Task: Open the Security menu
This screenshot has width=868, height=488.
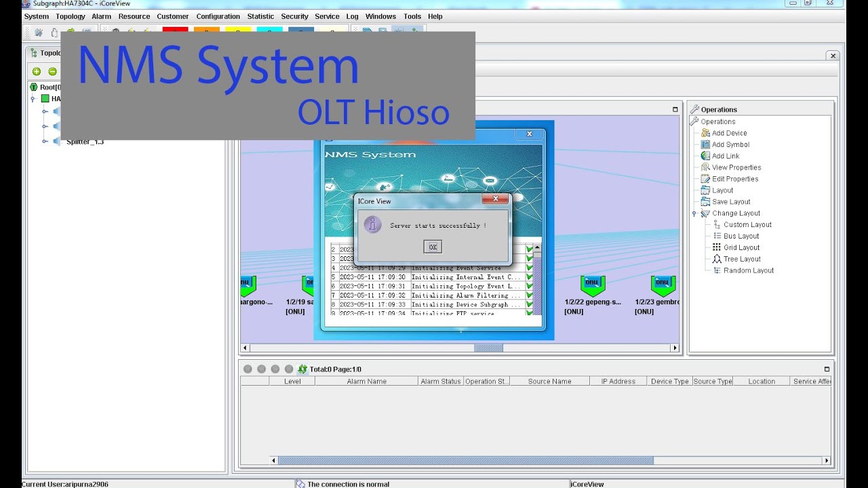Action: (294, 16)
